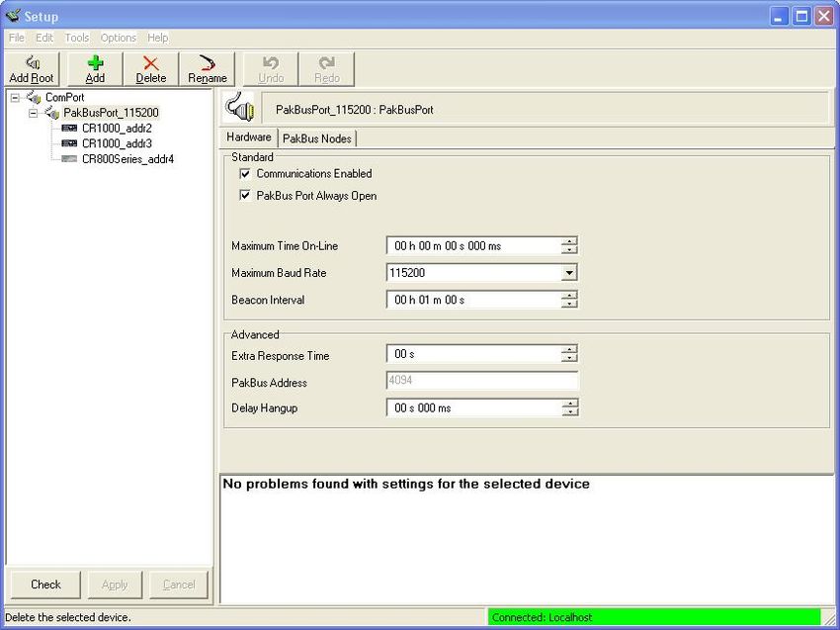Select PakBusPort_115200 in the tree
Viewport: 840px width, 630px height.
[x=111, y=113]
